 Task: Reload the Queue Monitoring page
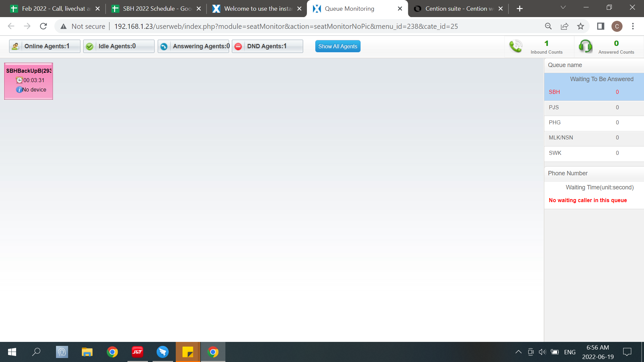coord(43,26)
